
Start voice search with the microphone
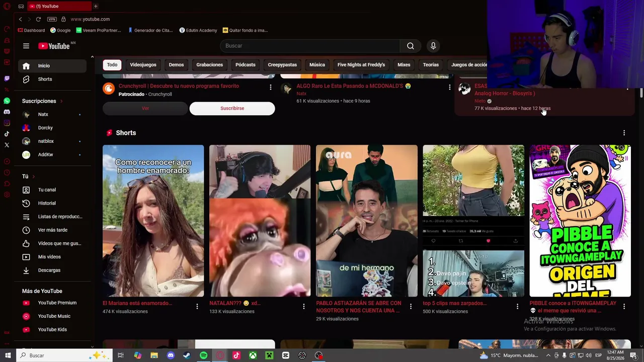(x=433, y=46)
